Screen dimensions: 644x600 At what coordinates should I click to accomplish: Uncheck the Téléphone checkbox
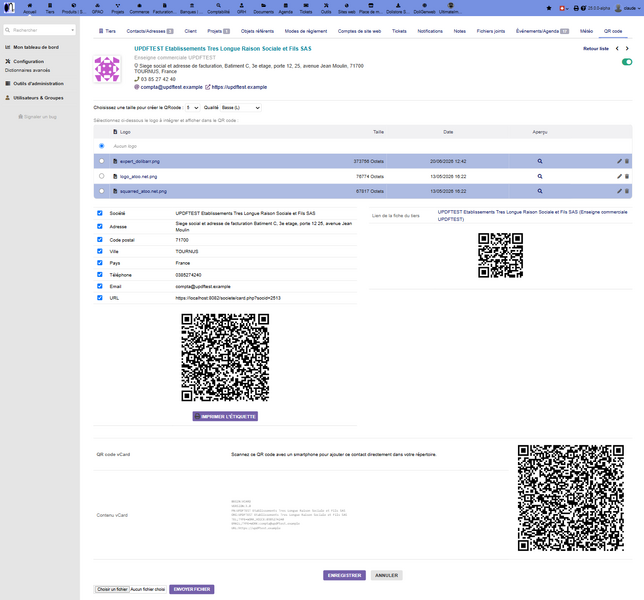pos(100,274)
